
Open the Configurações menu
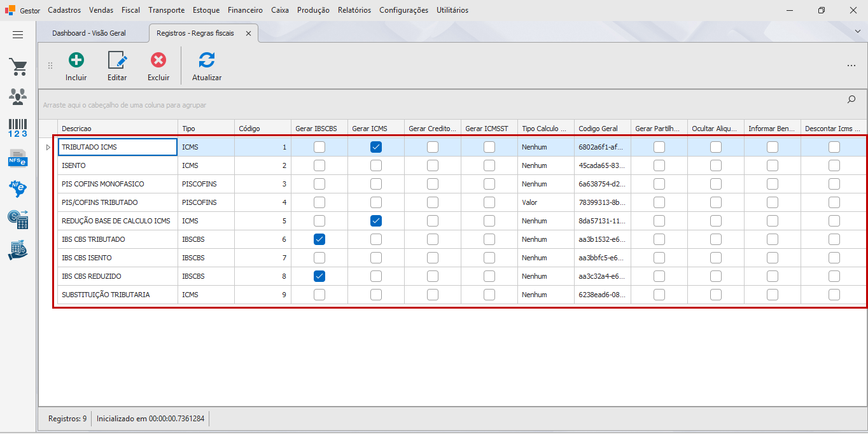coord(403,10)
